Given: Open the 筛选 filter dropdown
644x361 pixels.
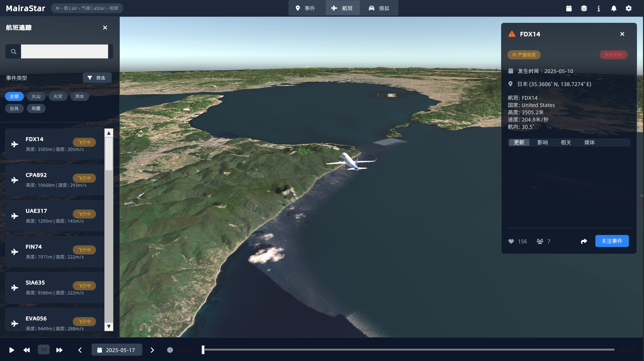Looking at the screenshot, I should 97,78.
